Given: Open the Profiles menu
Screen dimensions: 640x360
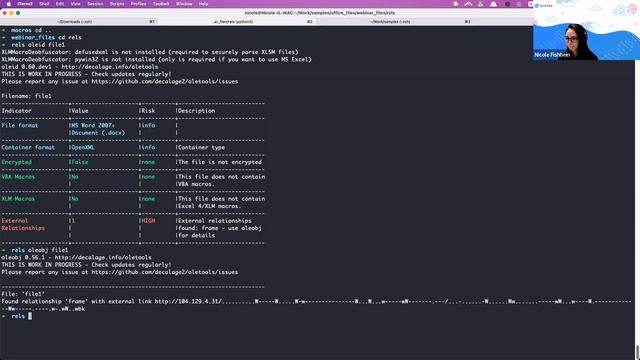Looking at the screenshot, I should pyautogui.click(x=138, y=4).
